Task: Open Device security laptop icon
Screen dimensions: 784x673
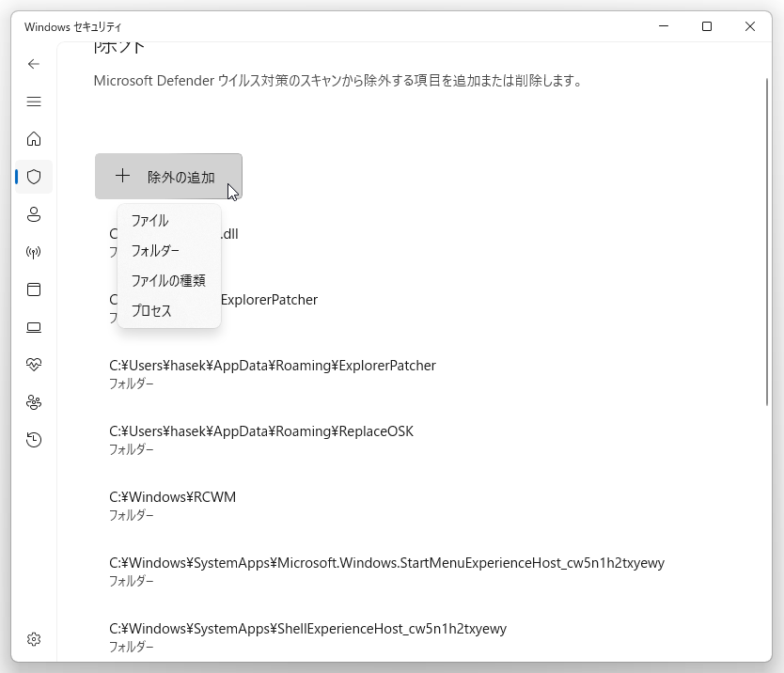Action: click(x=34, y=327)
